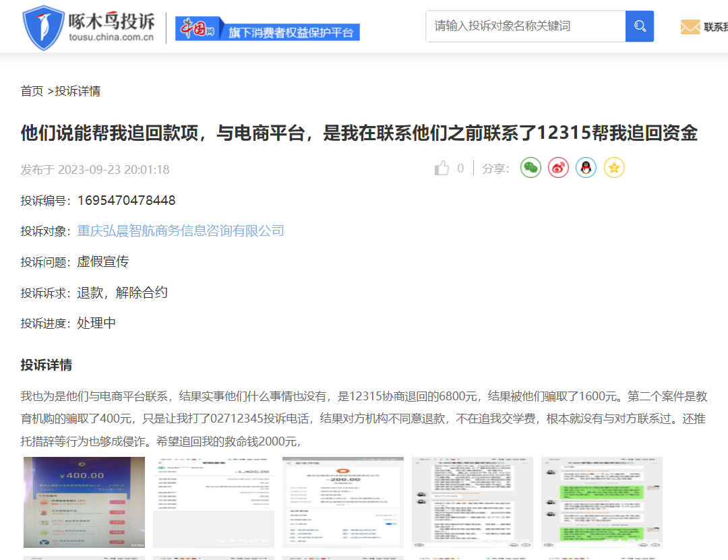Click the red 中国网 logo
Viewport: 728px width, 560px height.
(196, 28)
